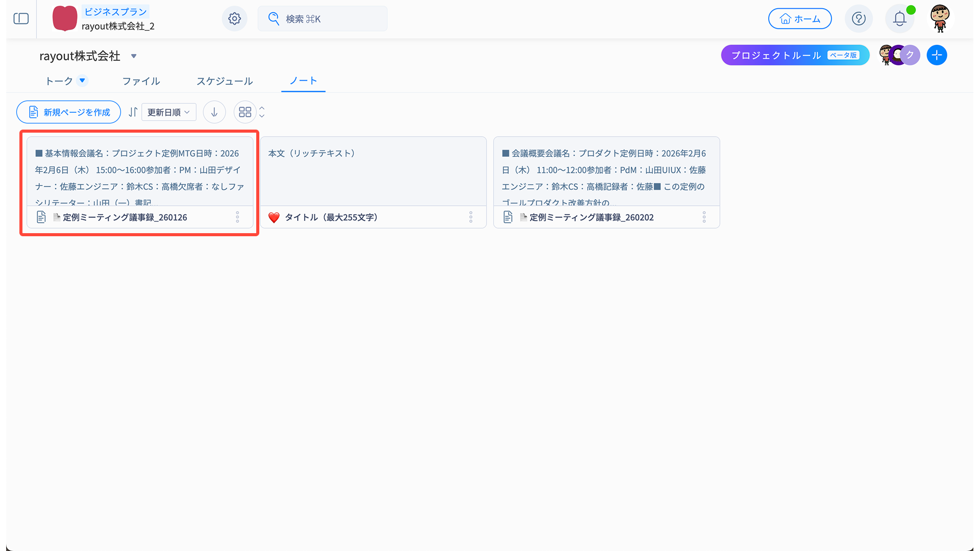
Task: Open more options for 定例ミーティング議事録_260202
Action: [704, 217]
